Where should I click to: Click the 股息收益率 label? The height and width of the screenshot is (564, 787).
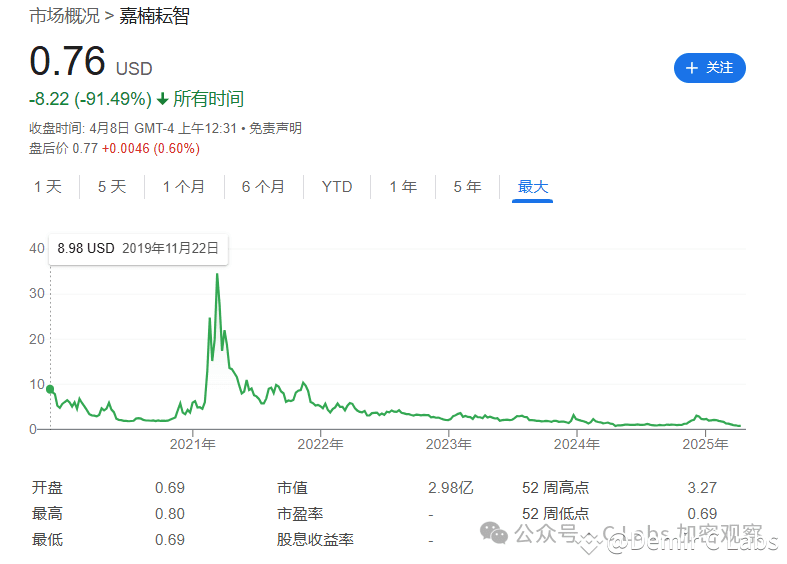(315, 540)
